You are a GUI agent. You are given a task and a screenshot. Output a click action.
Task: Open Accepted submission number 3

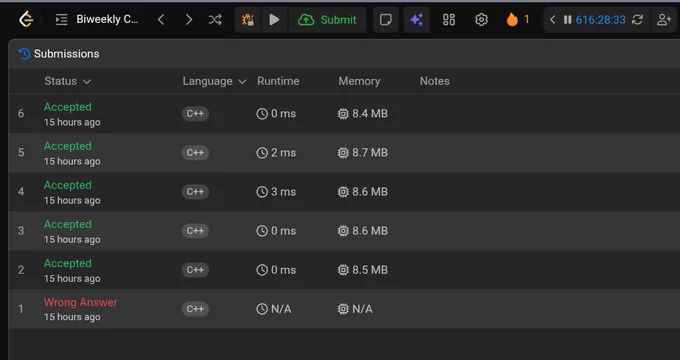pos(68,224)
